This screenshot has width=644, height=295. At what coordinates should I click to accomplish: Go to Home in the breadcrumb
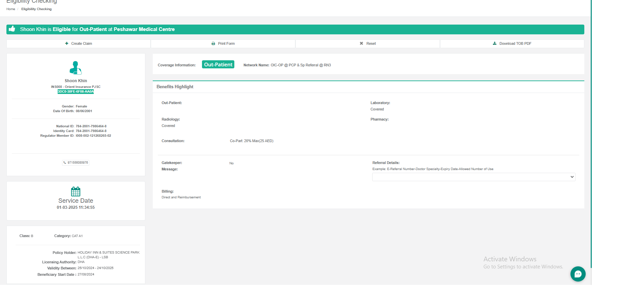(11, 9)
